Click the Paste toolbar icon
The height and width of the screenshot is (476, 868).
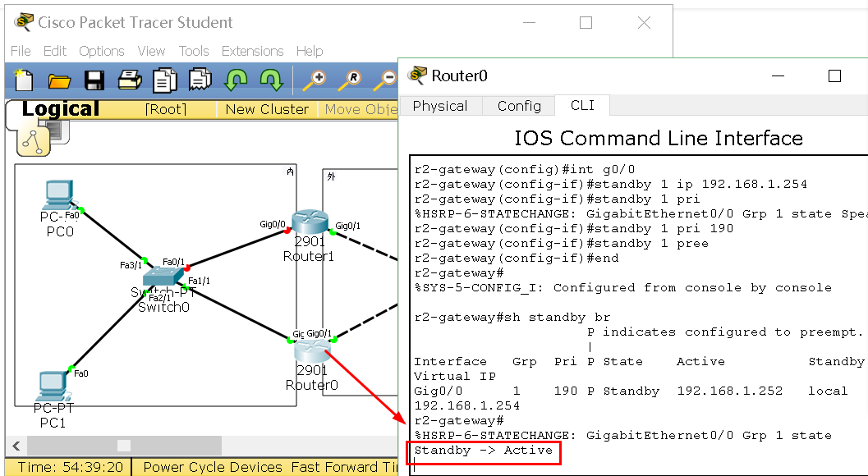pyautogui.click(x=200, y=80)
